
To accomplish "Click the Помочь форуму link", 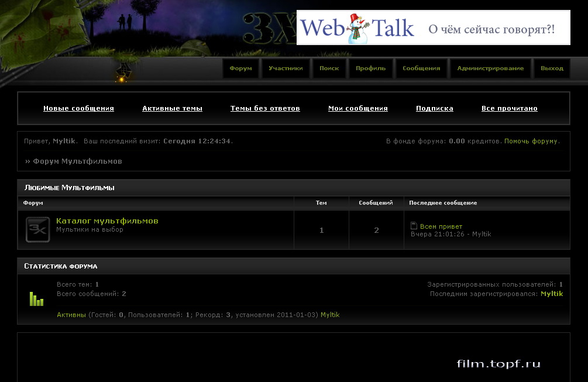I will coord(531,142).
